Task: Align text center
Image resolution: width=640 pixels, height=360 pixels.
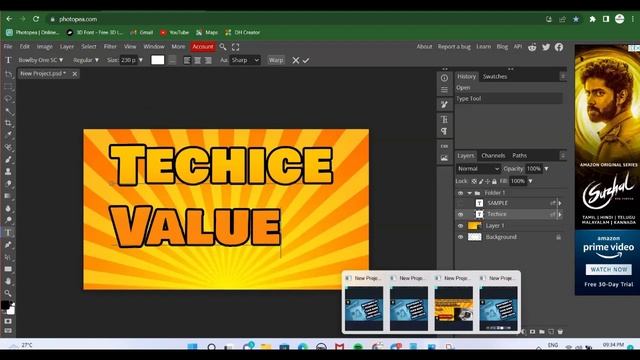Action: tap(198, 60)
